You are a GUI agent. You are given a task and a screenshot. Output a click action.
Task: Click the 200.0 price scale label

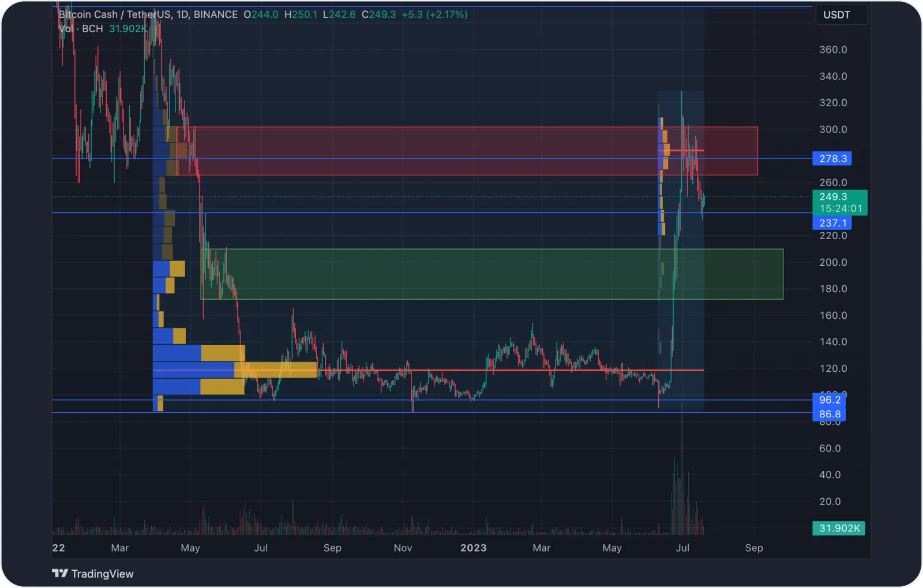click(833, 262)
